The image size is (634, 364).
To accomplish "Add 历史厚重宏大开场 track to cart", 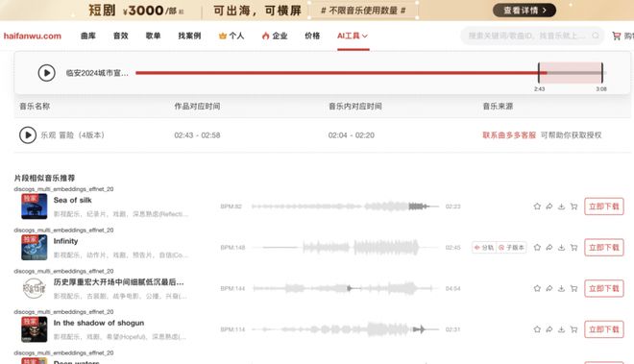I will coord(573,288).
